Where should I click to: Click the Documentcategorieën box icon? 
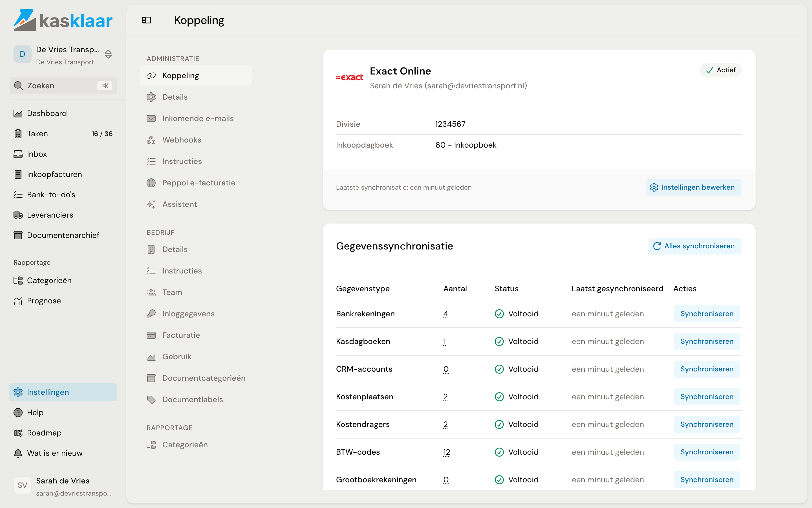click(x=151, y=378)
